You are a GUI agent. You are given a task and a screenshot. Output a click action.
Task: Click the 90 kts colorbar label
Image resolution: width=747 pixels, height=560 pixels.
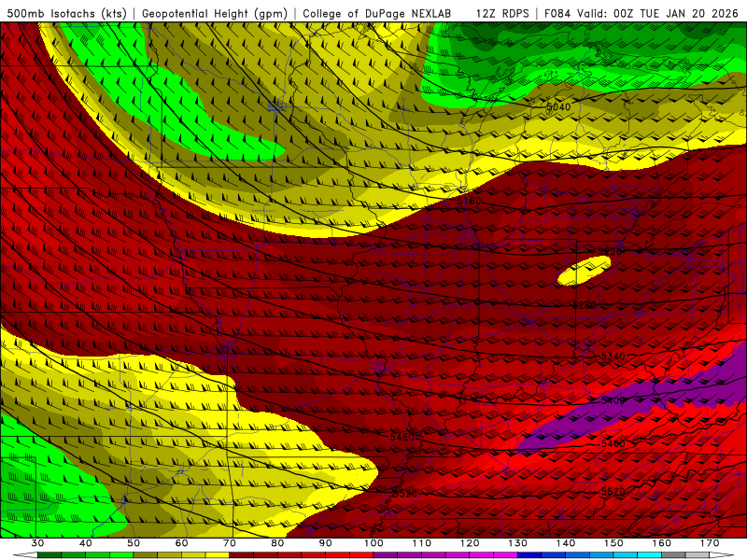pos(325,543)
